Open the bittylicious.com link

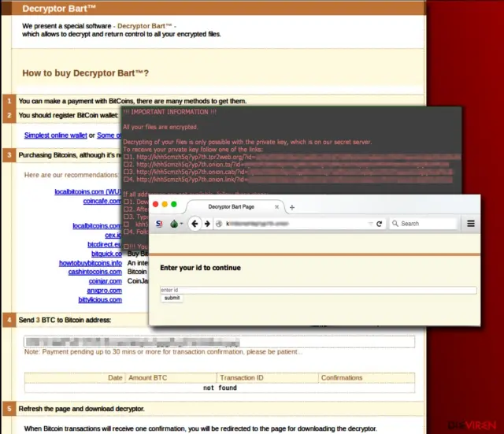click(100, 299)
